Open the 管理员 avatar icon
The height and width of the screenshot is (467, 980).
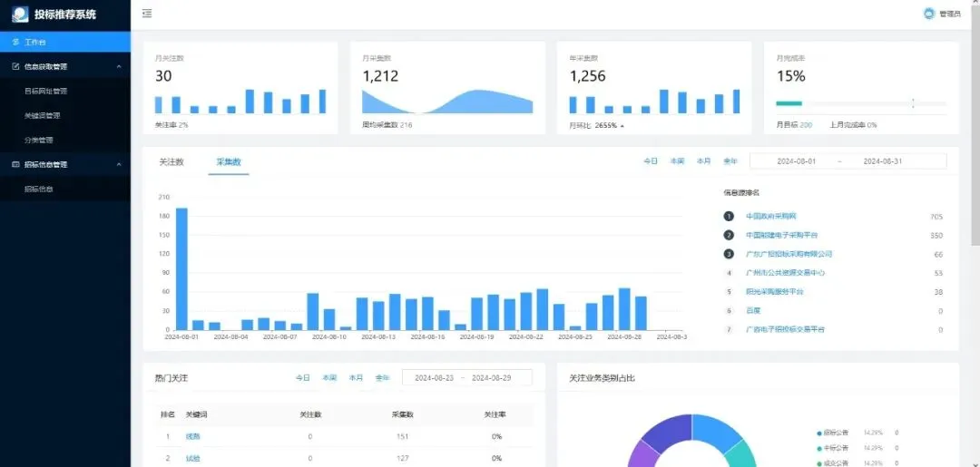click(929, 14)
